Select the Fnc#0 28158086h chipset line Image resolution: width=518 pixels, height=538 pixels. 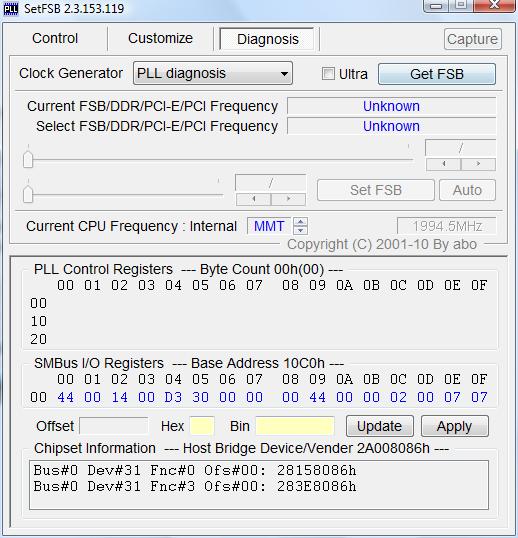click(x=195, y=470)
